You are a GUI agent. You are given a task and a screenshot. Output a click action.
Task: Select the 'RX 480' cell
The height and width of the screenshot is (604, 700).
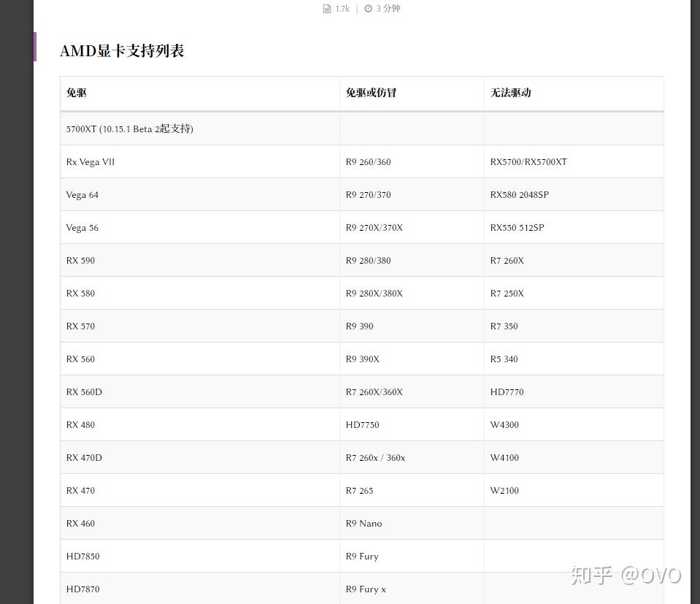coord(200,424)
